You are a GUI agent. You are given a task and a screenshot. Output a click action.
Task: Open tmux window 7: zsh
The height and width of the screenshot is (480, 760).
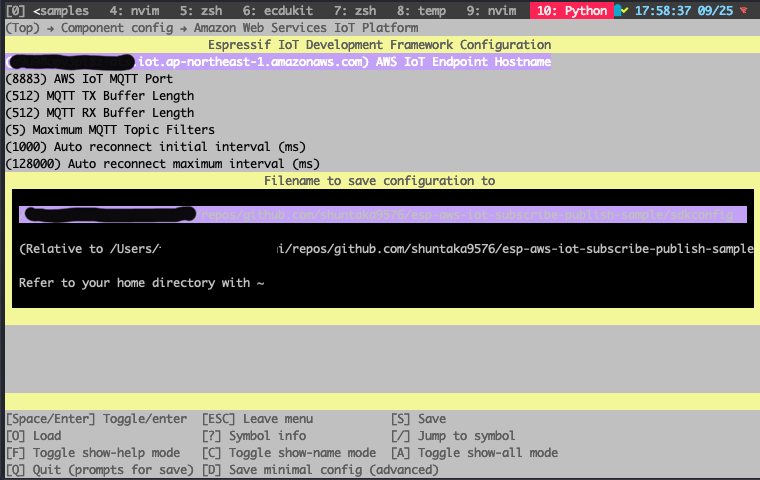point(355,11)
